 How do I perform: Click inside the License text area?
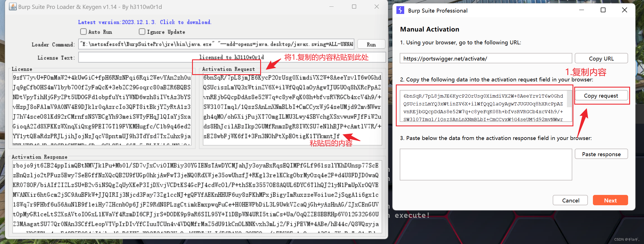click(102, 109)
